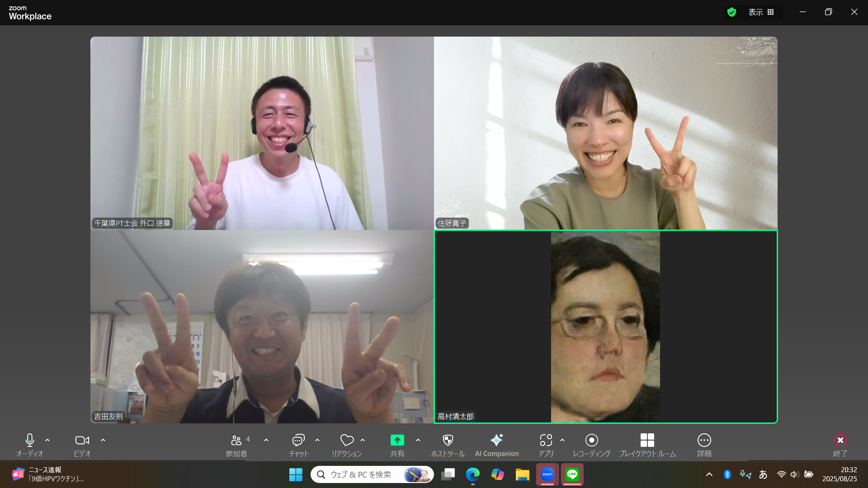Viewport: 868px width, 488px height.
Task: Open LINE from the Windows taskbar
Action: click(572, 474)
